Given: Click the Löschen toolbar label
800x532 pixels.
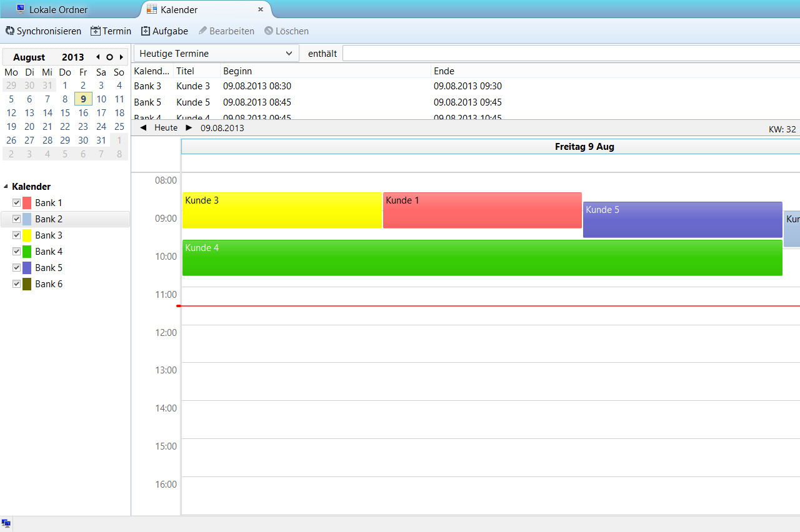Looking at the screenshot, I should point(292,31).
